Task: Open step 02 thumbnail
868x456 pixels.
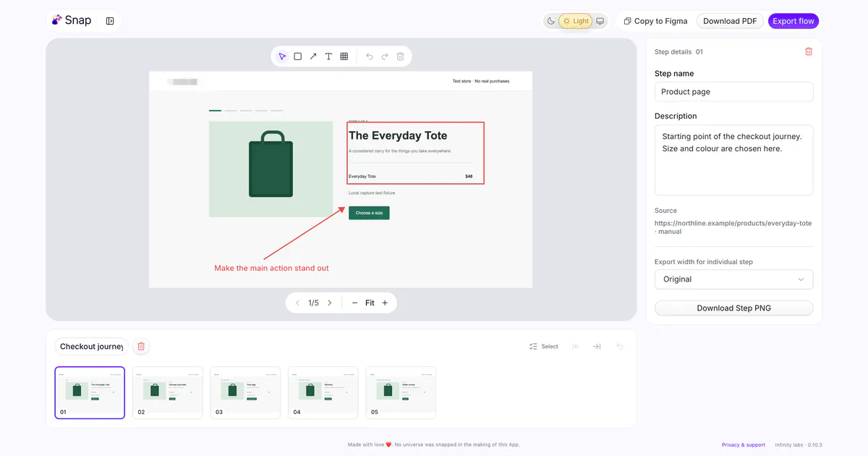Action: (167, 393)
